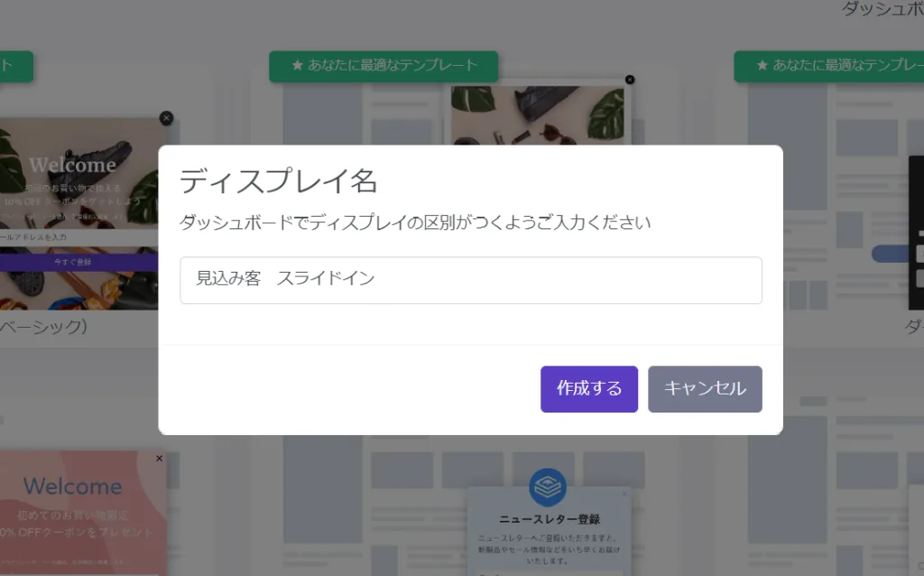The width and height of the screenshot is (924, 576).
Task: Focus the display name input field
Action: pos(471,280)
